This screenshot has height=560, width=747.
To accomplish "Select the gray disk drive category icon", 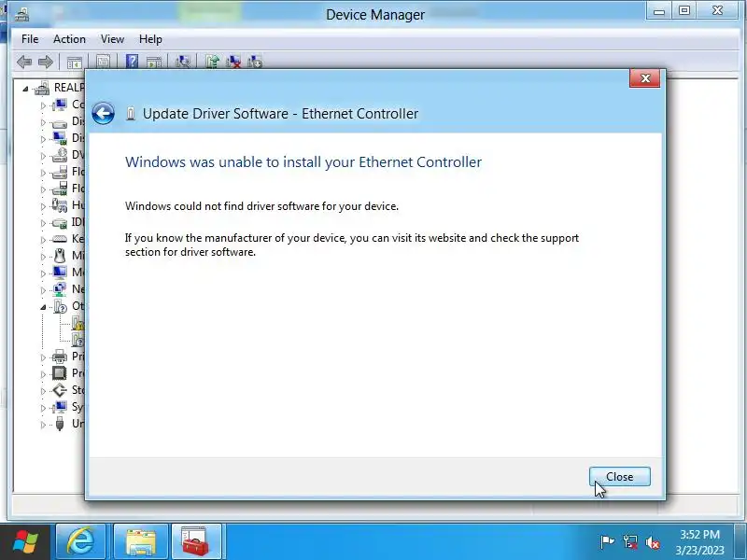I will (x=60, y=122).
